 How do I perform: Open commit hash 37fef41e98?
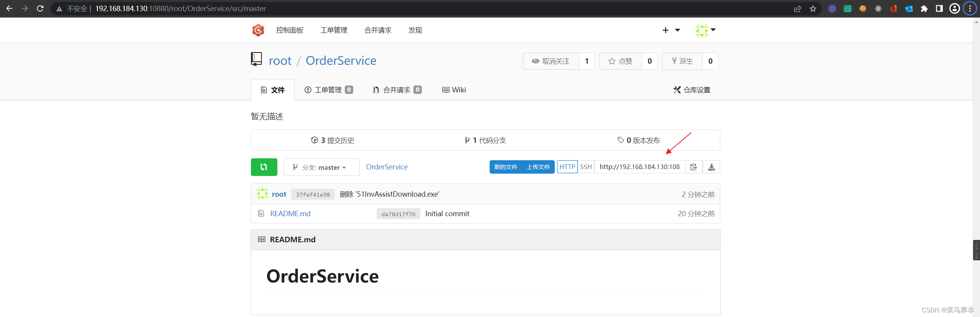(x=313, y=194)
